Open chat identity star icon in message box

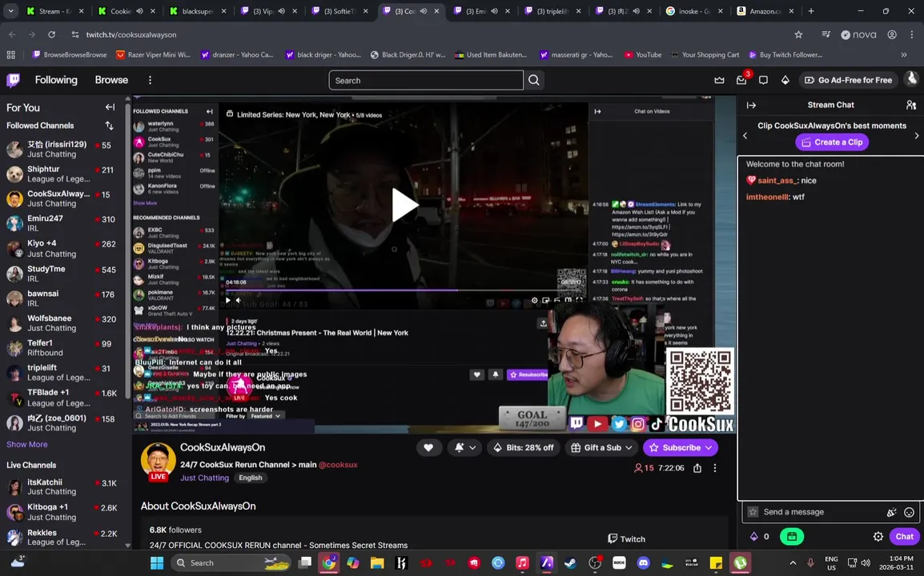[753, 512]
